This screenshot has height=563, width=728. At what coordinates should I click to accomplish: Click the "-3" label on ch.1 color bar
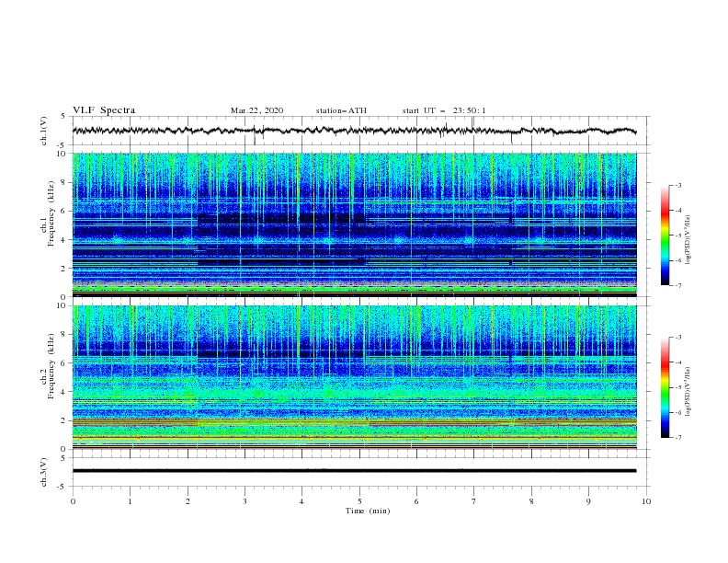[x=677, y=185]
